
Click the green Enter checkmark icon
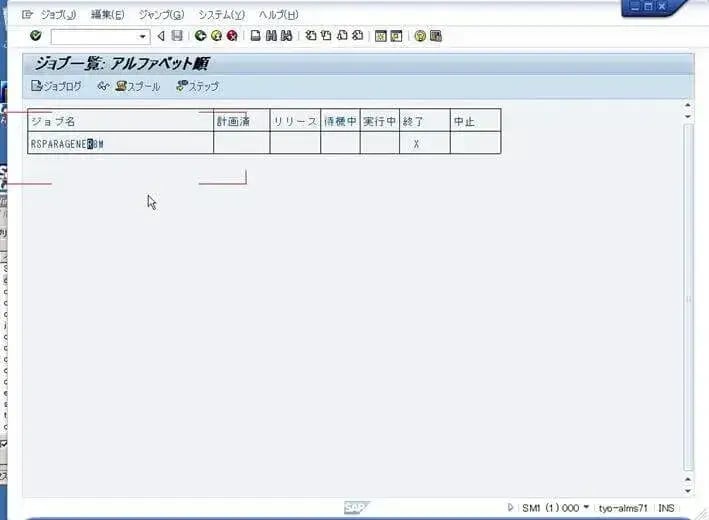coord(36,36)
